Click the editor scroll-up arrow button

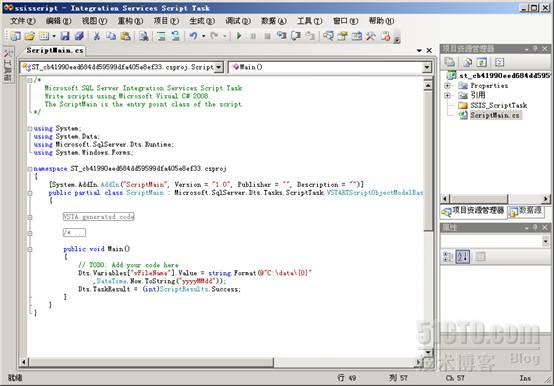(428, 85)
